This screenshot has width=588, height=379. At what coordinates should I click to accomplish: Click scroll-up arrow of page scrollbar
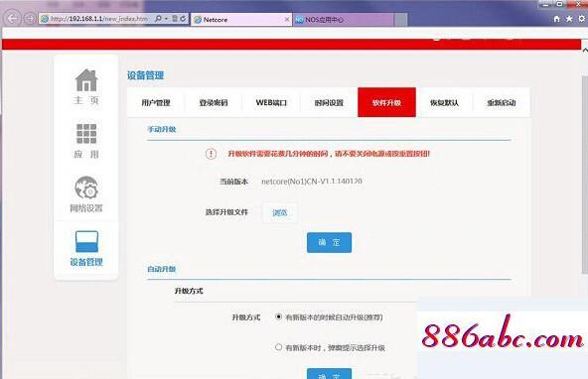tap(585, 50)
